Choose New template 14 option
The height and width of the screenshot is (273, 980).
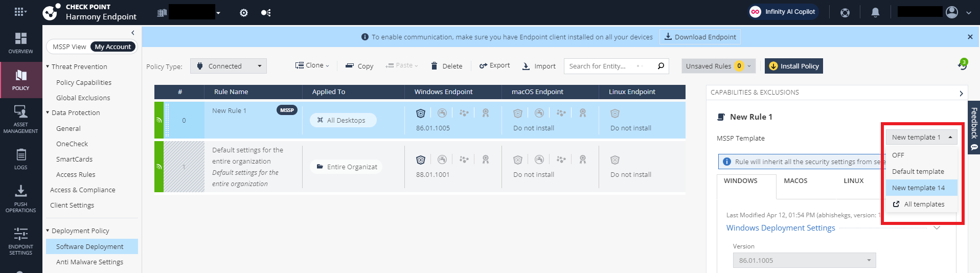pos(922,188)
